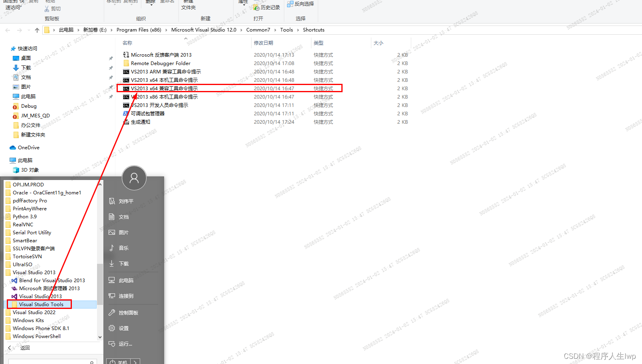Click Microsoft Visual Studio 12.0 breadcrumb
642x364 pixels.
coord(204,30)
